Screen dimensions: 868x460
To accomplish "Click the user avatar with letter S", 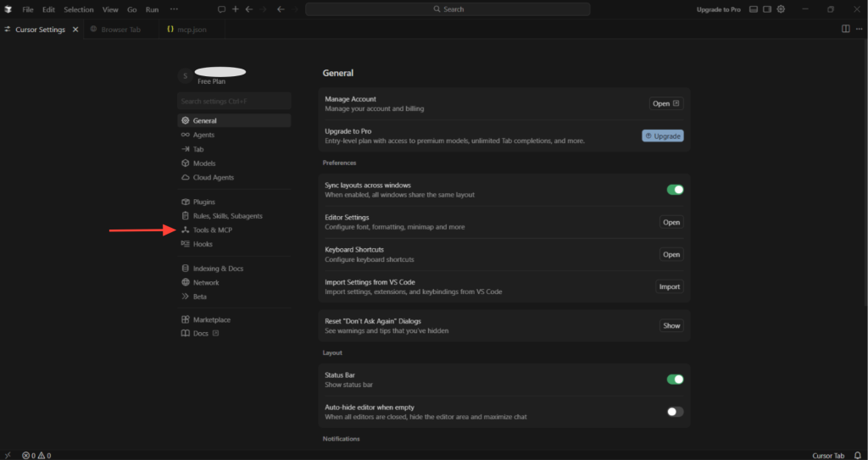I will [185, 76].
